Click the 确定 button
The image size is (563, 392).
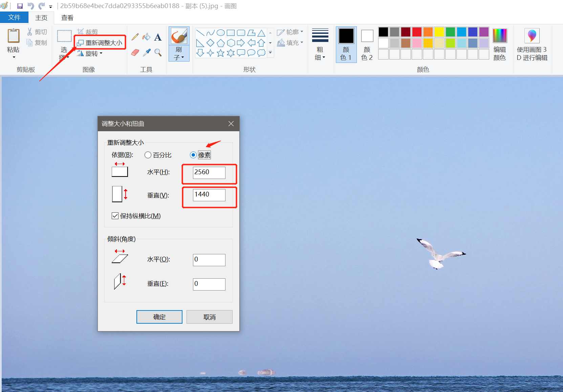pos(159,317)
